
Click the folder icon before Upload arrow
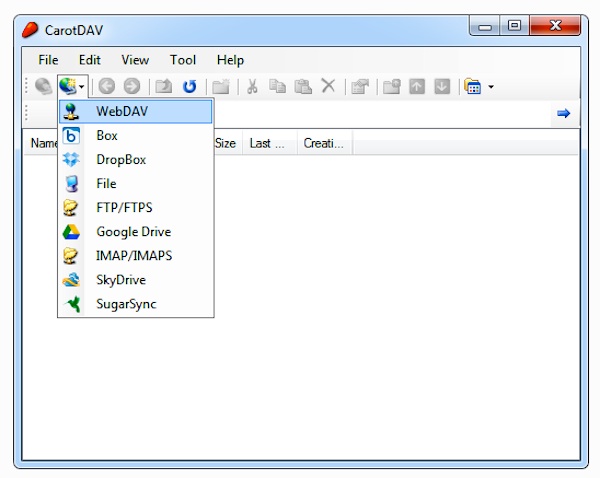tap(392, 86)
